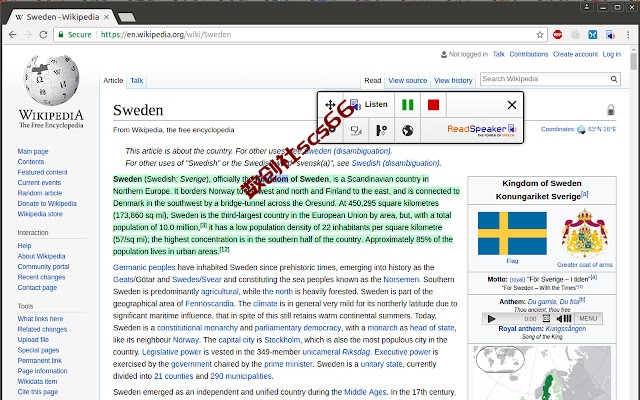The image size is (640, 400).
Task: Open the View source tab
Action: 407,80
